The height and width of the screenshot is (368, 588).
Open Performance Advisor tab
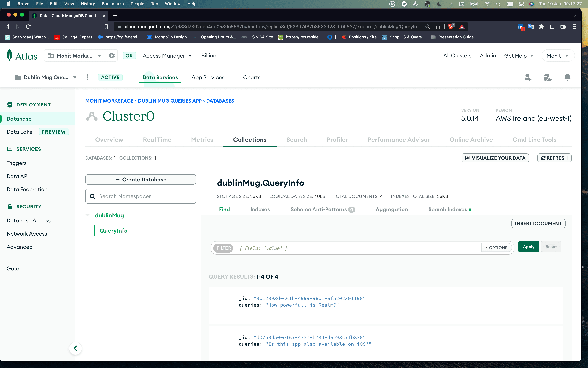coord(399,139)
